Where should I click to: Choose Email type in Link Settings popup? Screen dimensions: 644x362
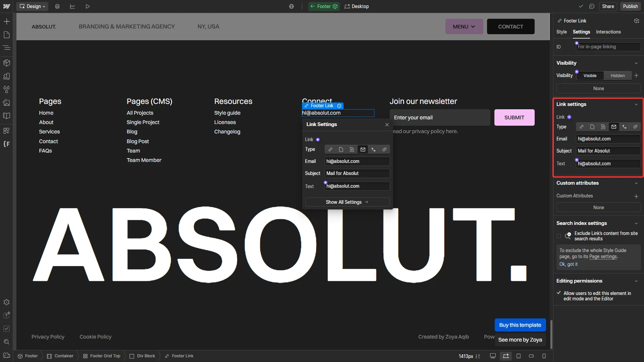(x=363, y=149)
